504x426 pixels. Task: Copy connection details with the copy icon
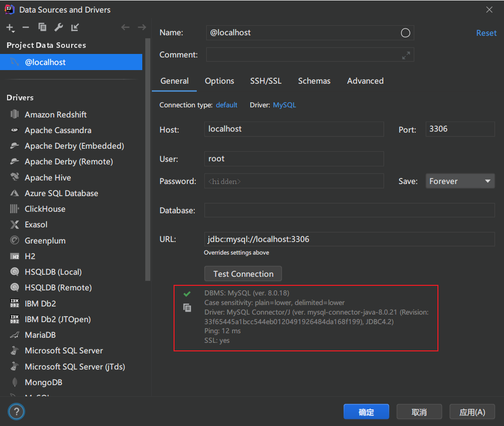187,308
